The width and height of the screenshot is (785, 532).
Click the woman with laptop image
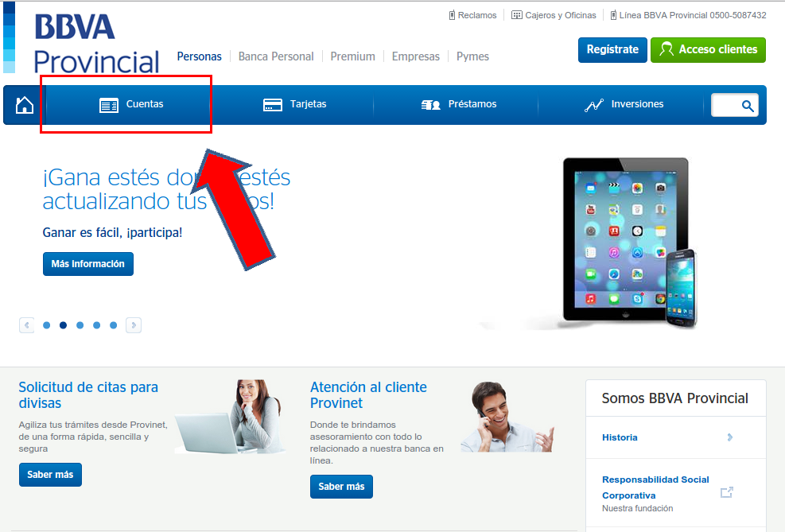(x=231, y=417)
